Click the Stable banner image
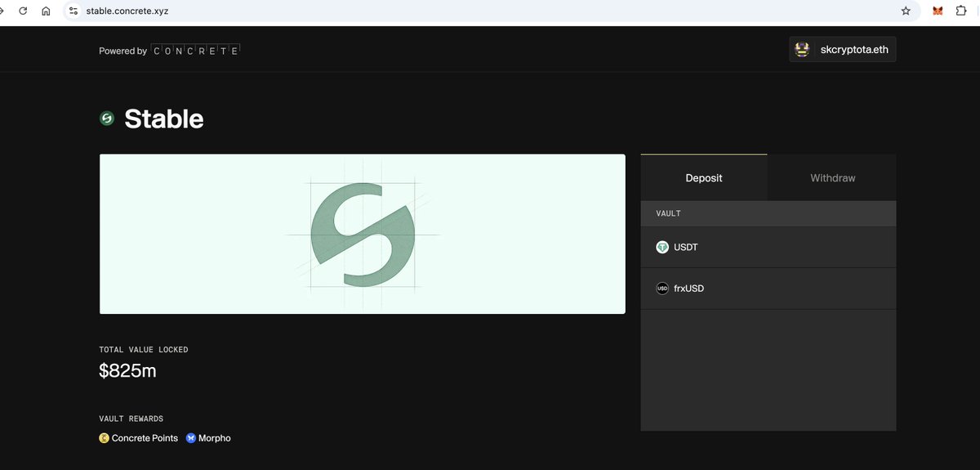Viewport: 980px width, 470px height. coord(363,234)
